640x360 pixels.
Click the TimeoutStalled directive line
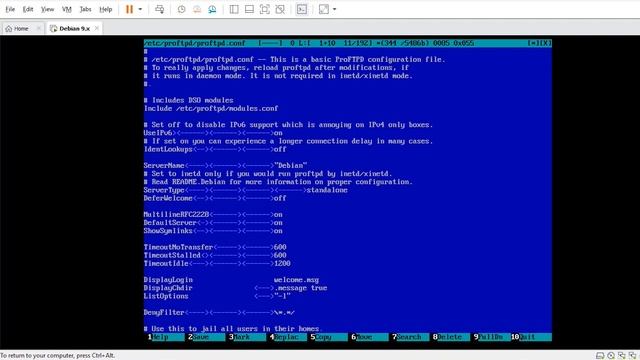pyautogui.click(x=215, y=256)
